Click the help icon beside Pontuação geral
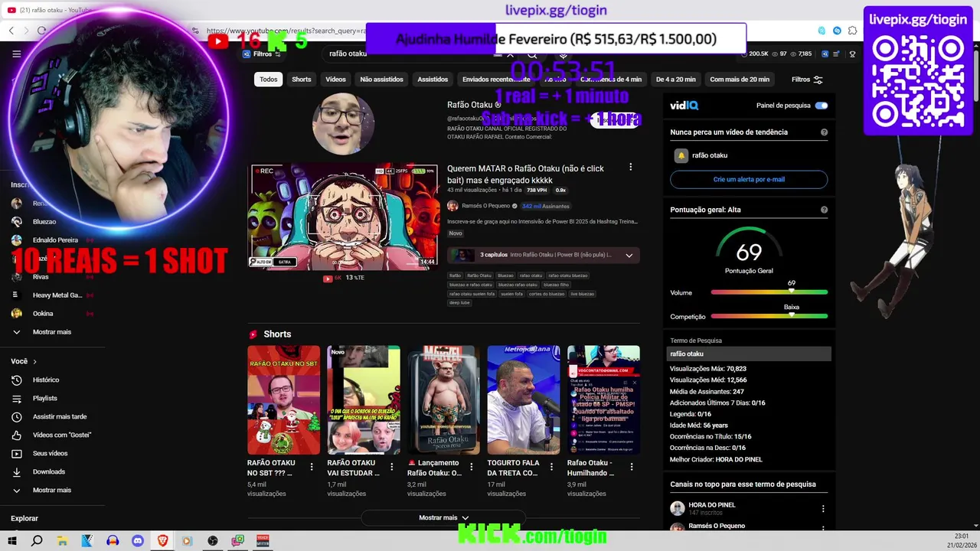 tap(824, 210)
